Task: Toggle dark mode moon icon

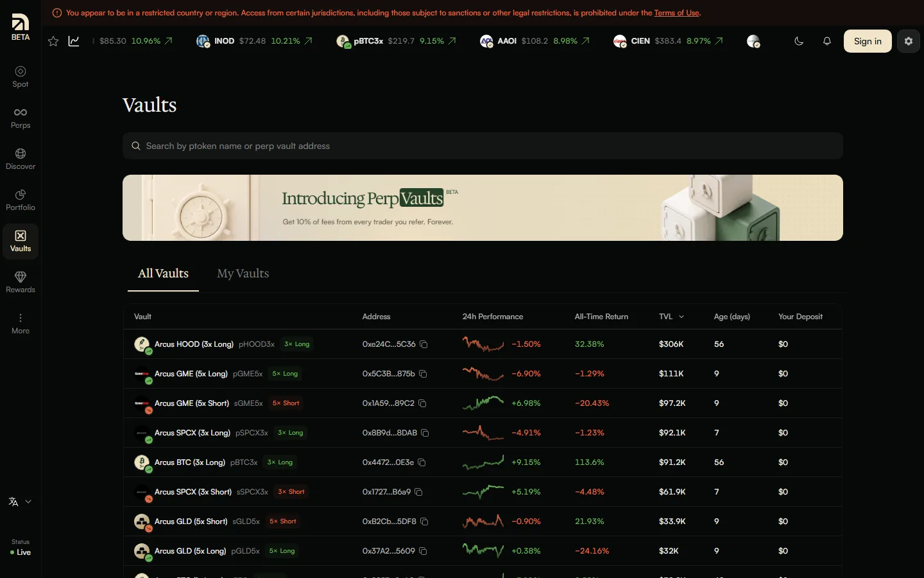Action: point(799,41)
